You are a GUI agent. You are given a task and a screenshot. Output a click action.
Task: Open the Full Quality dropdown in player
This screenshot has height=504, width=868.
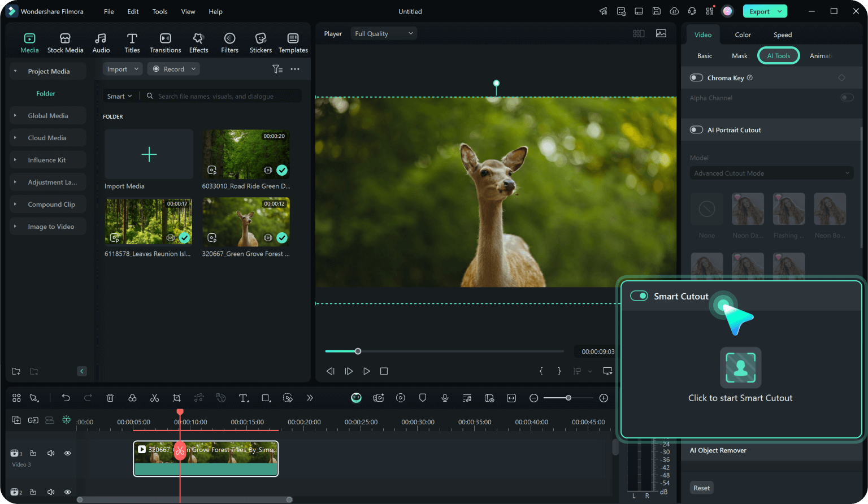[x=384, y=33]
